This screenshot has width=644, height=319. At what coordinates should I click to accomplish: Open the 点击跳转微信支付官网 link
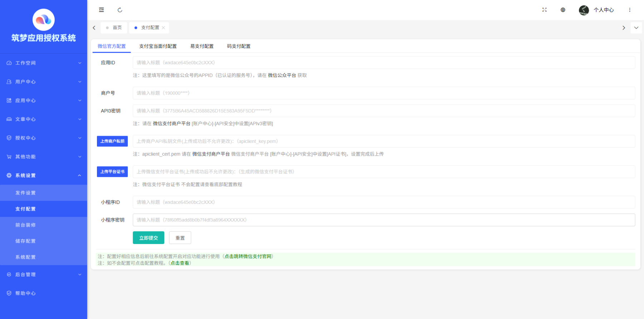tap(248, 256)
